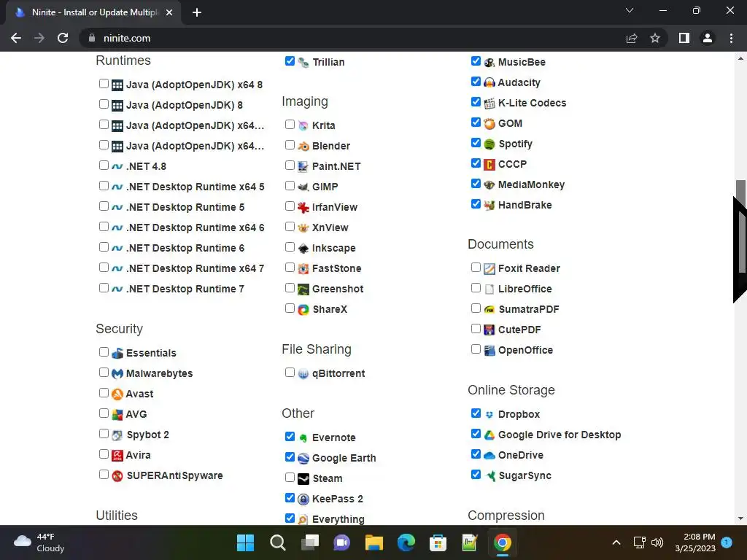Click the FastStone label

tap(337, 268)
